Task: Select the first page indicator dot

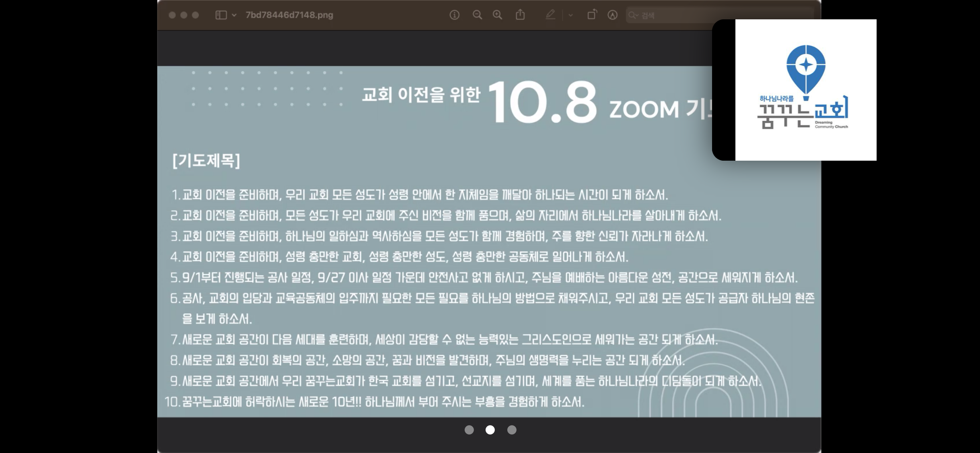Action: [x=469, y=430]
